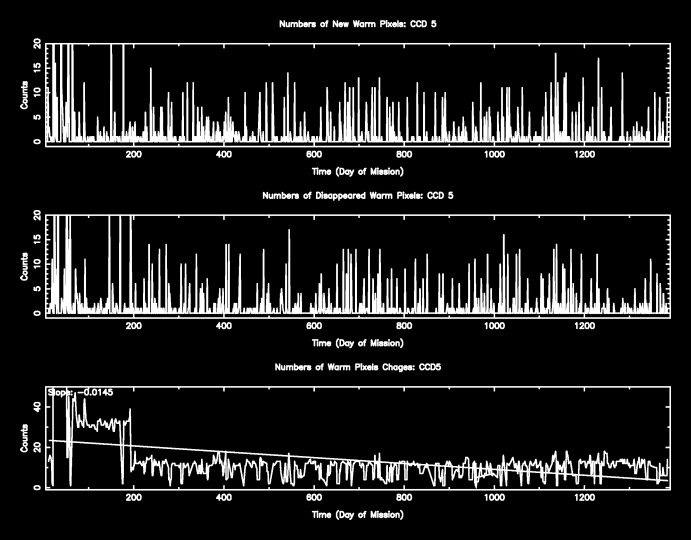The height and width of the screenshot is (540, 691).
Task: Click x-axis tick '600' of New Warm Pixels plot
Action: point(314,155)
